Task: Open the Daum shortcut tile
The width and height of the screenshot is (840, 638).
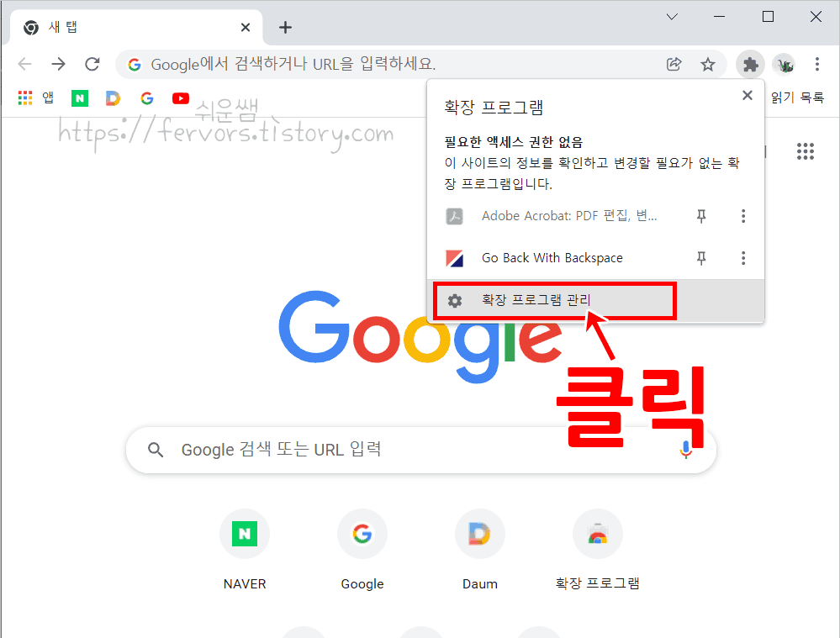Action: click(480, 550)
